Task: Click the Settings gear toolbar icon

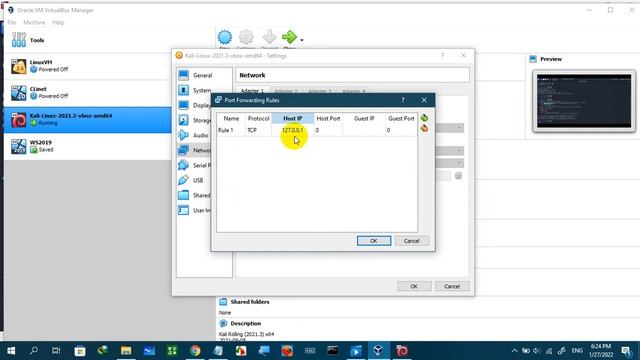Action: [246, 38]
